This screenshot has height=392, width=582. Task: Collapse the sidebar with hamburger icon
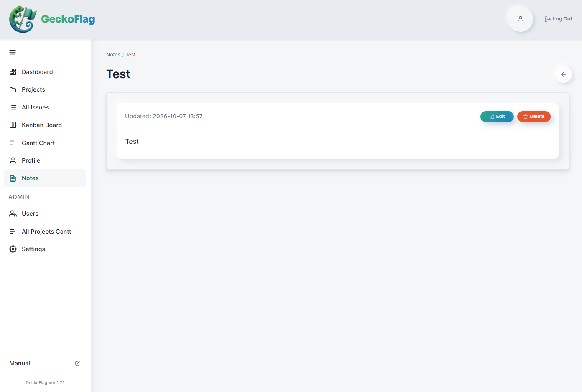click(13, 52)
